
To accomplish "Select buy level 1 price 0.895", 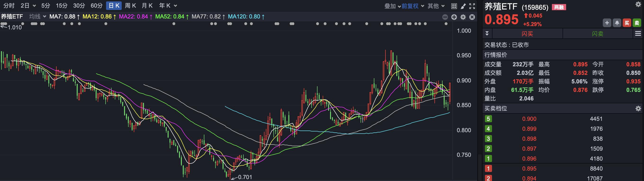I will coord(529,169).
